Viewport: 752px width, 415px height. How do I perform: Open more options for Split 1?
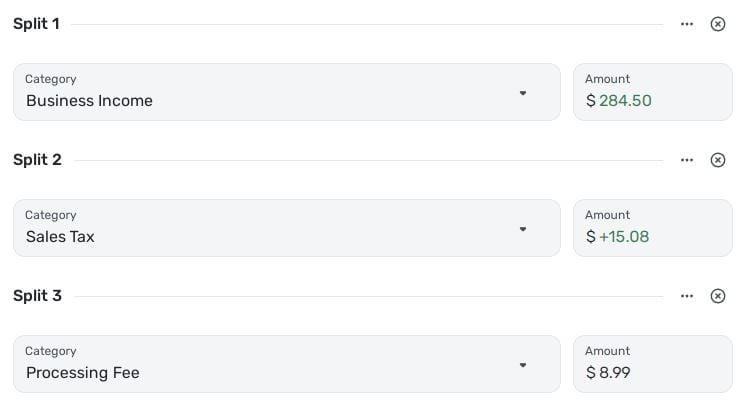(x=686, y=24)
